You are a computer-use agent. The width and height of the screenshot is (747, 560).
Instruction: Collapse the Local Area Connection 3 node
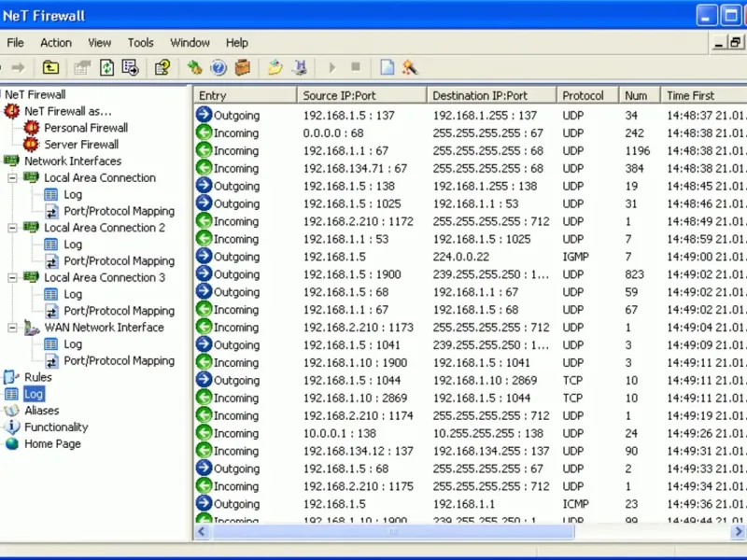click(x=12, y=277)
